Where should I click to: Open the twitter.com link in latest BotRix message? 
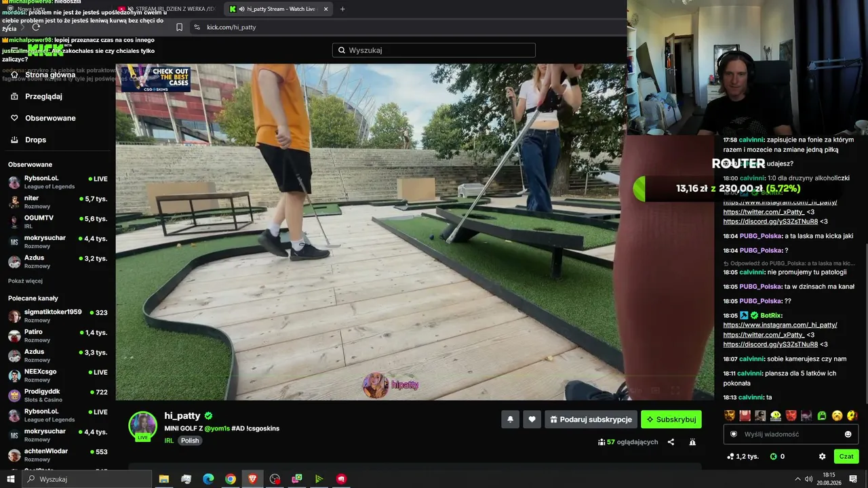coord(764,335)
